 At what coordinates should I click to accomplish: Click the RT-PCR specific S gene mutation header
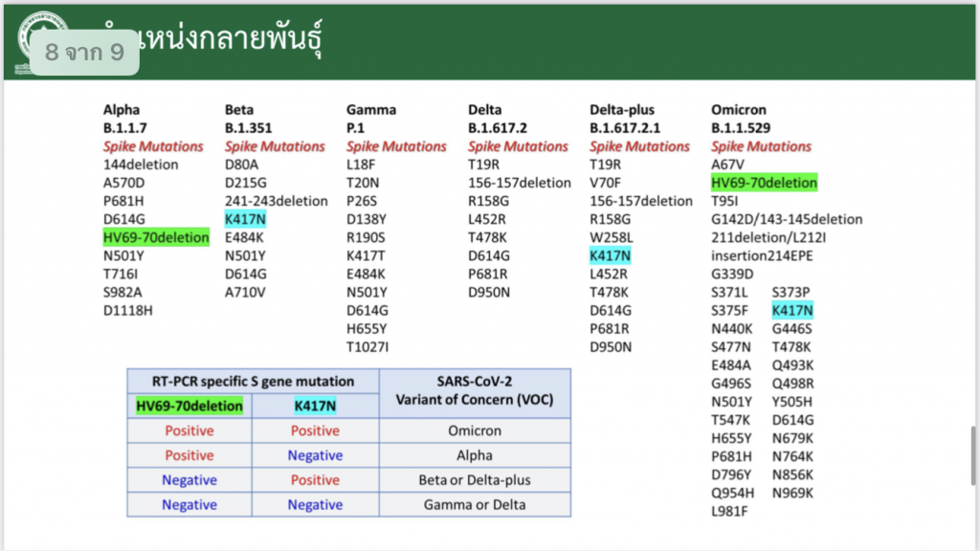click(x=254, y=382)
